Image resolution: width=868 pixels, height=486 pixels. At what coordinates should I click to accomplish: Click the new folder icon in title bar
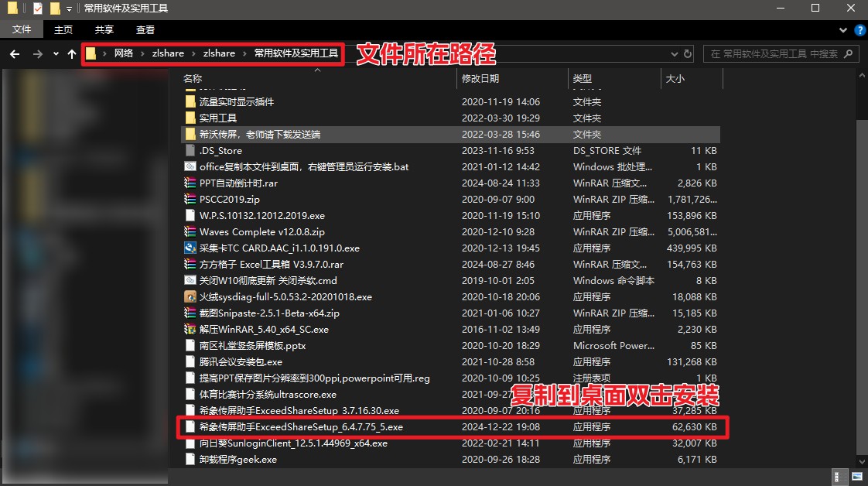[x=55, y=9]
